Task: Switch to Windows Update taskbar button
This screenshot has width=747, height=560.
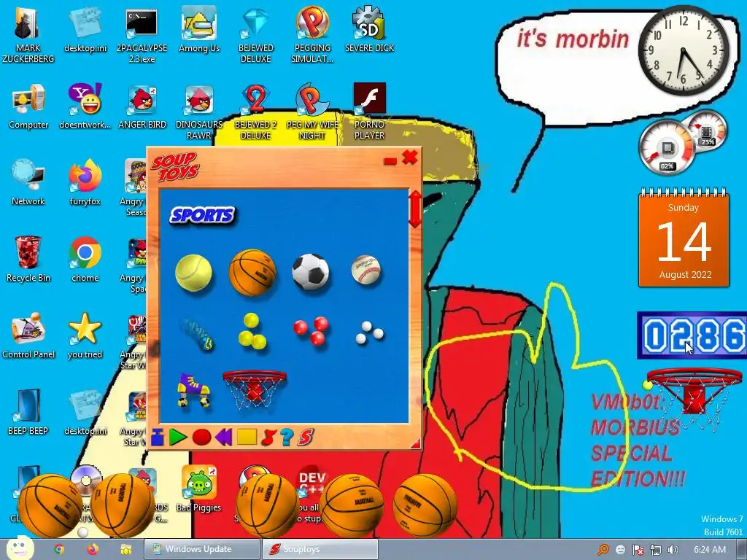Action: coord(202,549)
